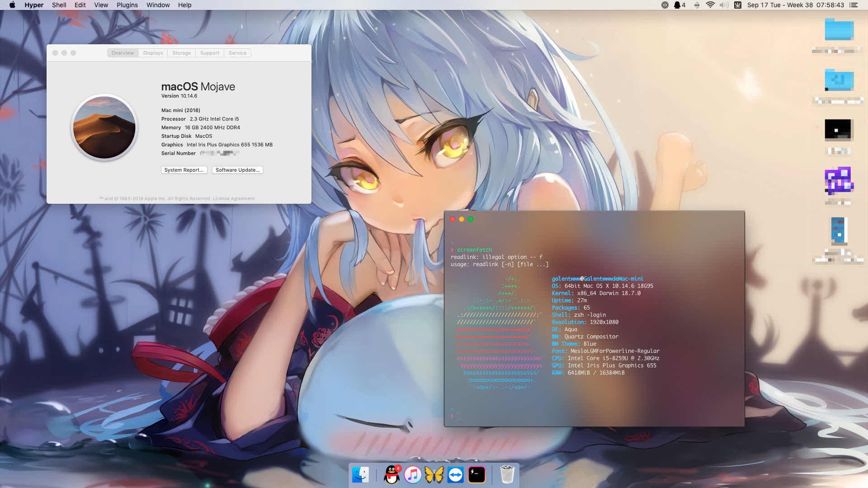Click the galentwww@GalentwwwdeMac-mini hostname text
This screenshot has width=868, height=488.
point(597,279)
